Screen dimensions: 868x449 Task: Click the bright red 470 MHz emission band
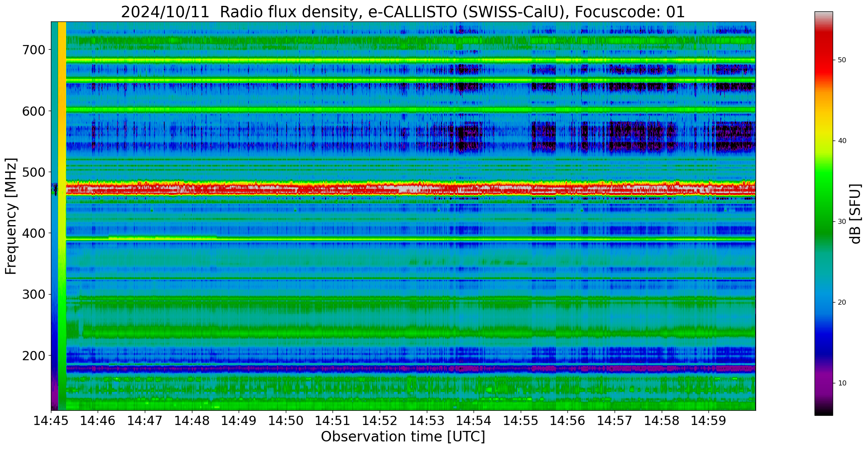pos(410,189)
